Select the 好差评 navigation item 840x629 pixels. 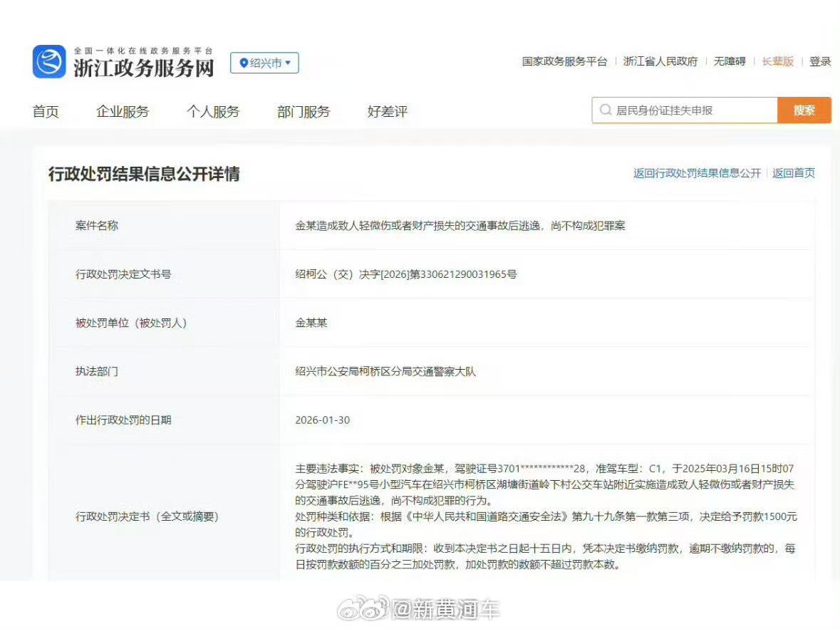coord(385,111)
